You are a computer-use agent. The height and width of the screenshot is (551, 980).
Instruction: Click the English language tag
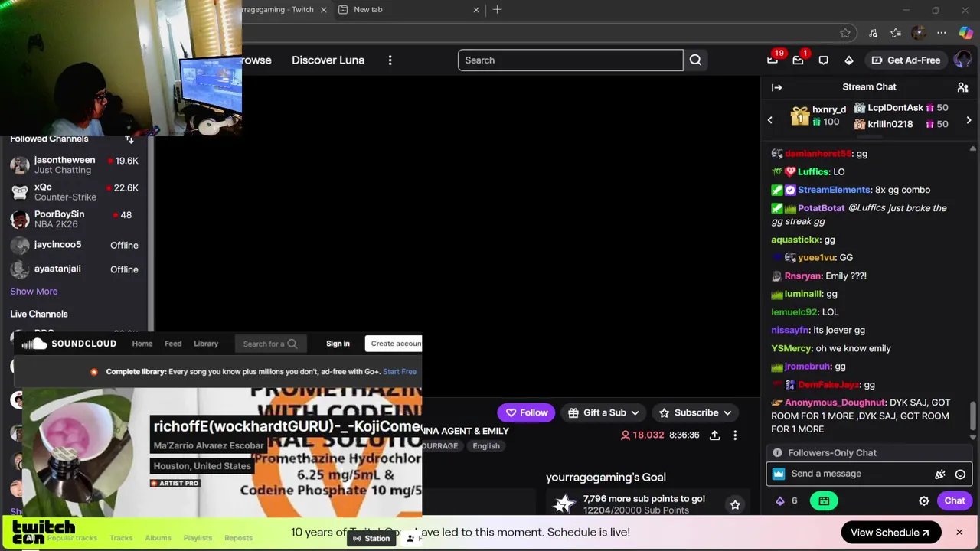coord(486,445)
